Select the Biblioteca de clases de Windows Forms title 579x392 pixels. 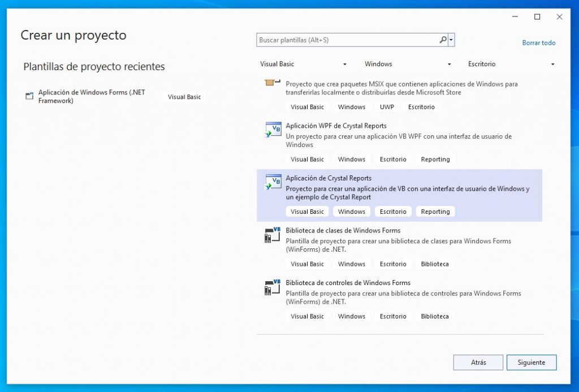(343, 230)
